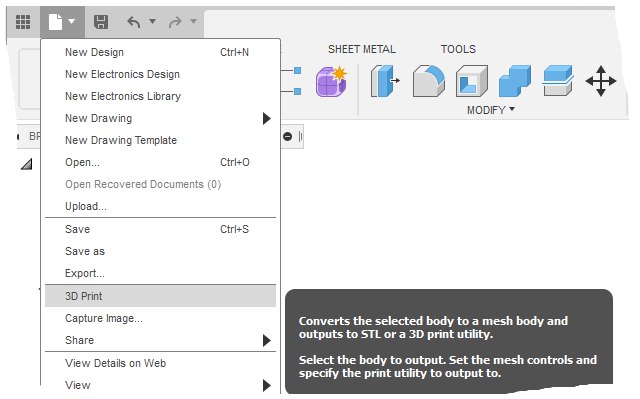Viewport: 640px width, 399px height.
Task: Choose 3D Print from the menu
Action: click(160, 296)
